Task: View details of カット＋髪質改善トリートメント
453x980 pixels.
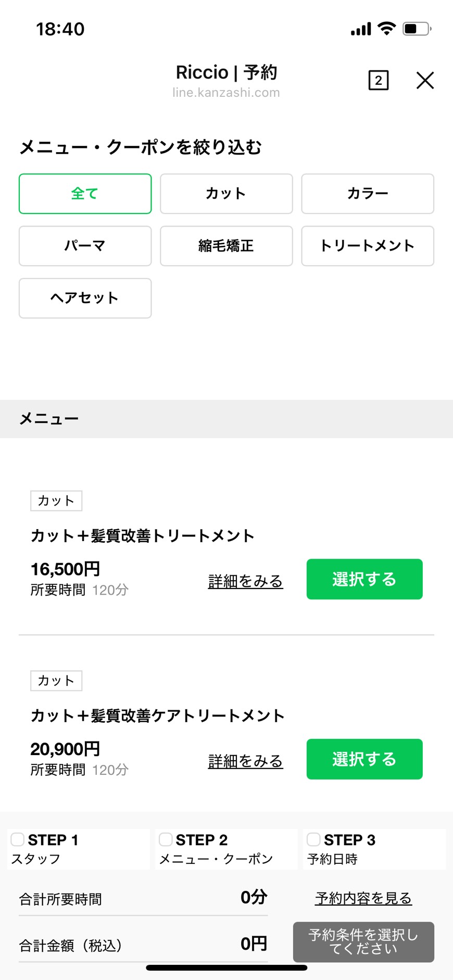Action: tap(245, 581)
